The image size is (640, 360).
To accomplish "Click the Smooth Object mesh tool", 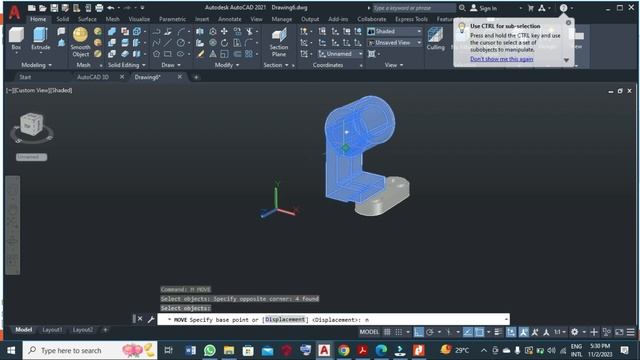I will [80, 42].
